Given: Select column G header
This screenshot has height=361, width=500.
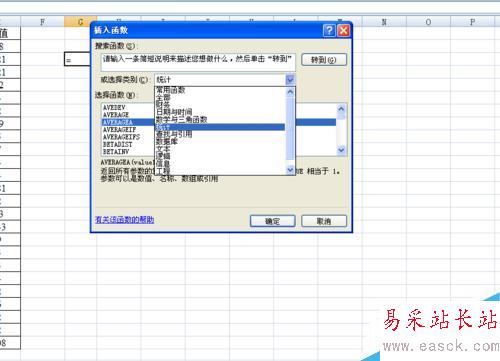Looking at the screenshot, I should click(80, 22).
